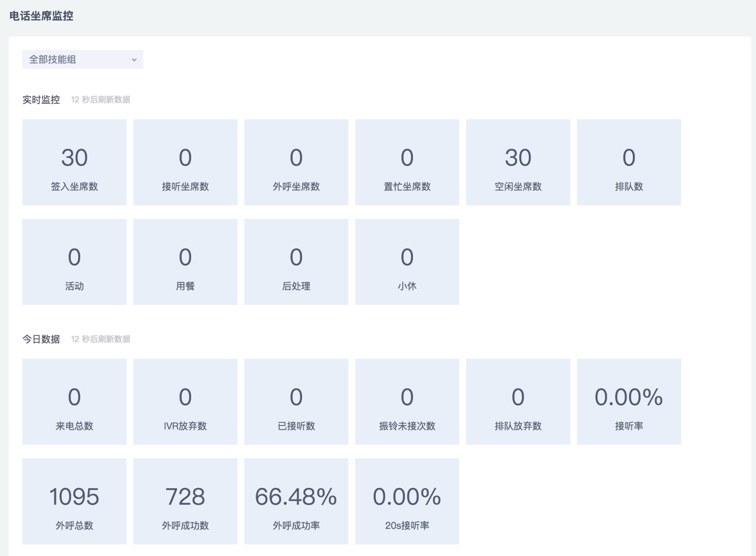Select the IVR放弃数 card
756x556 pixels.
point(185,402)
